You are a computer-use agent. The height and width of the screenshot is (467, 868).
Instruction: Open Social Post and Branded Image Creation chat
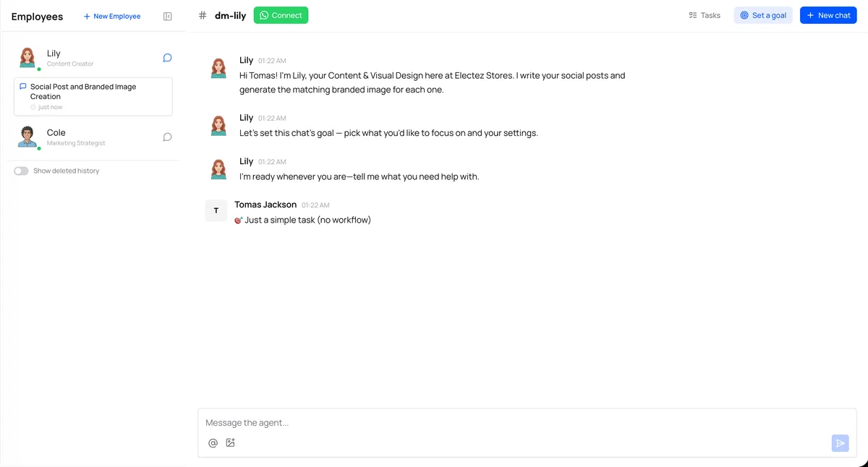pos(93,97)
